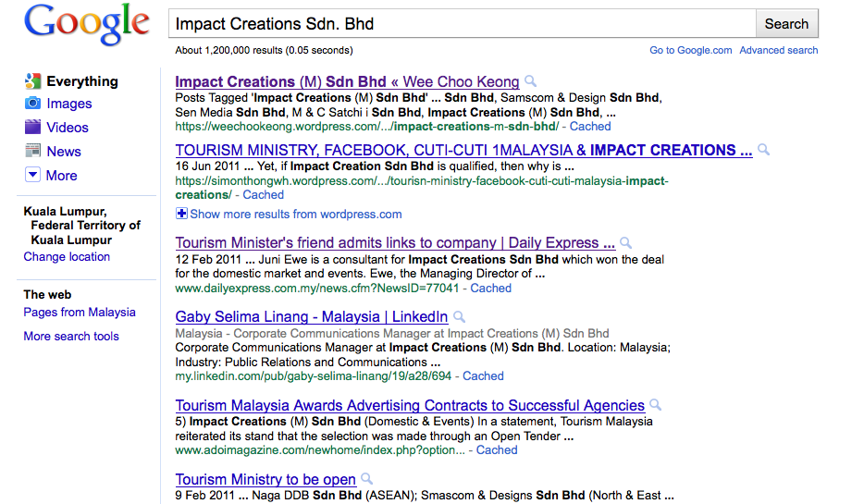Preview the Tourism Malaysia Awards result magnifier
The height and width of the screenshot is (504, 864).
point(656,405)
